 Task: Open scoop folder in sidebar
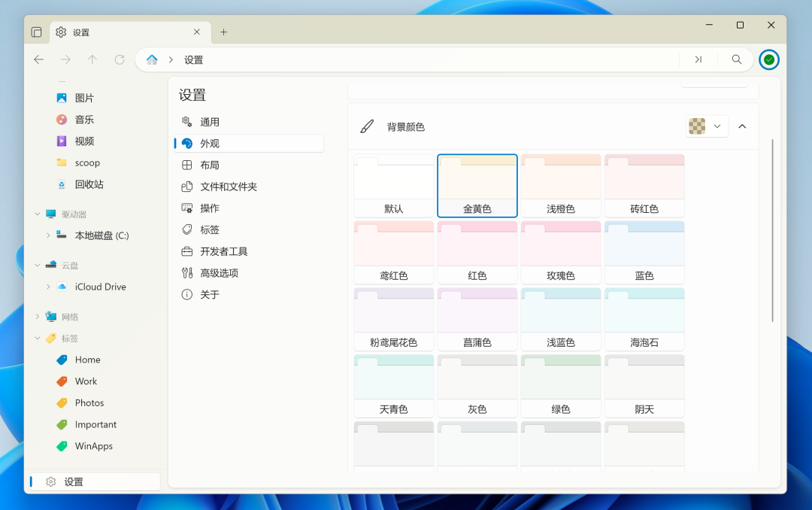coord(95,162)
